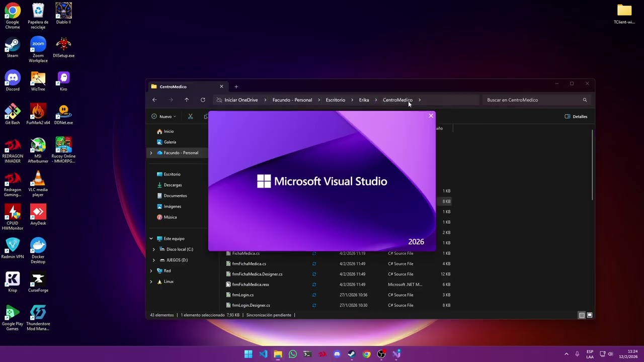Open ESP LAA keyboard language switcher

(590, 354)
